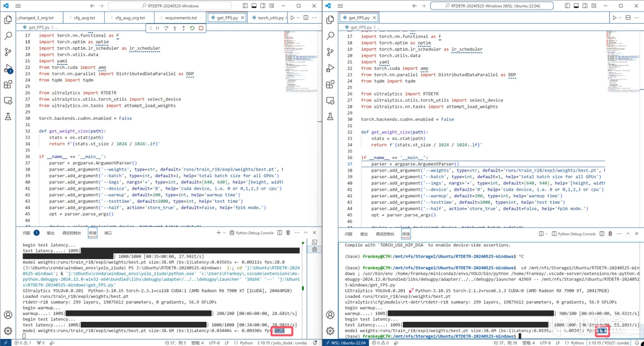Open Testing flask icon in right window

tap(330, 116)
